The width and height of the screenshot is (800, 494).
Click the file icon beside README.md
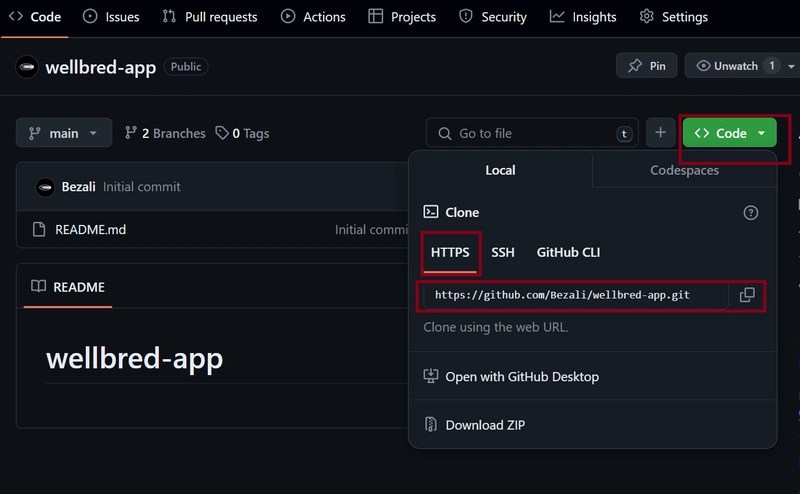(x=39, y=230)
